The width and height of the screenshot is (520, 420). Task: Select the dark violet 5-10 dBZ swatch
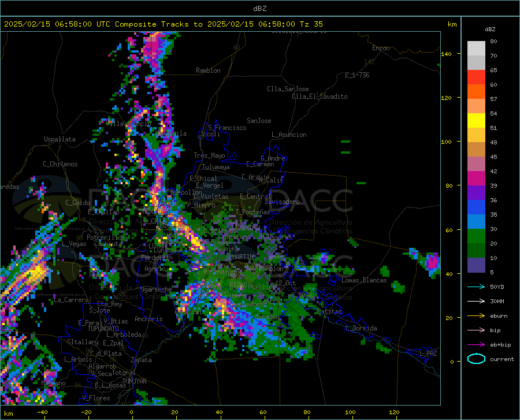pyautogui.click(x=476, y=265)
